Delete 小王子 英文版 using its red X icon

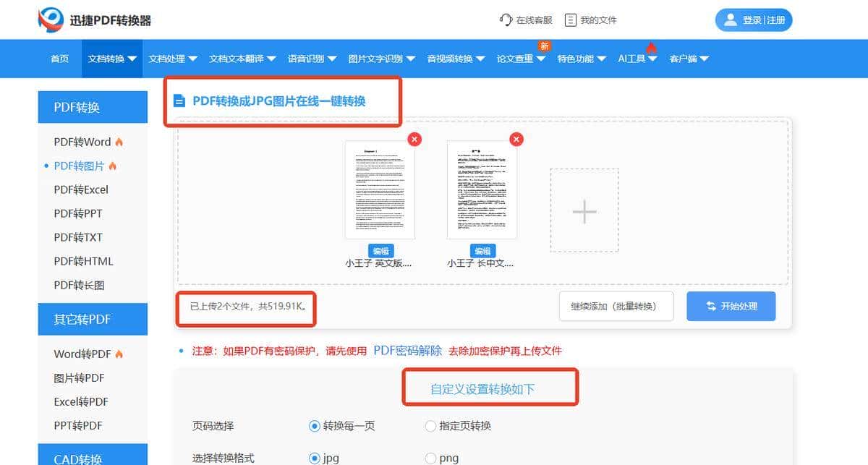pos(414,139)
